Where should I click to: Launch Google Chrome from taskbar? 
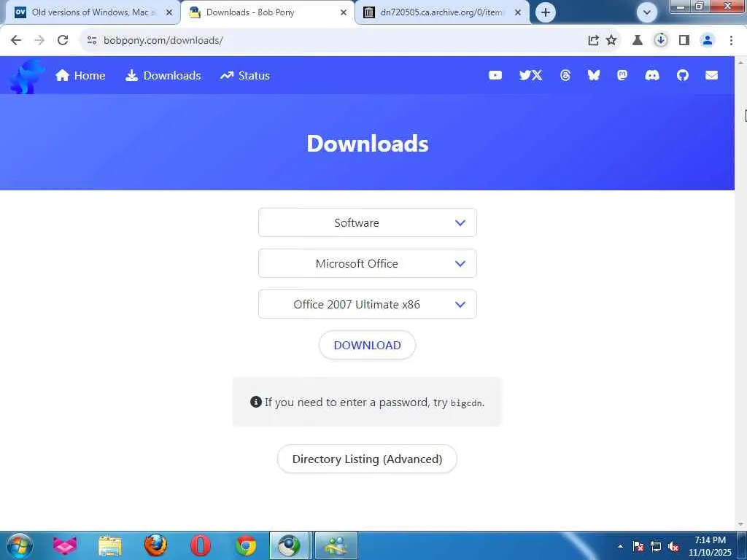coord(246,545)
